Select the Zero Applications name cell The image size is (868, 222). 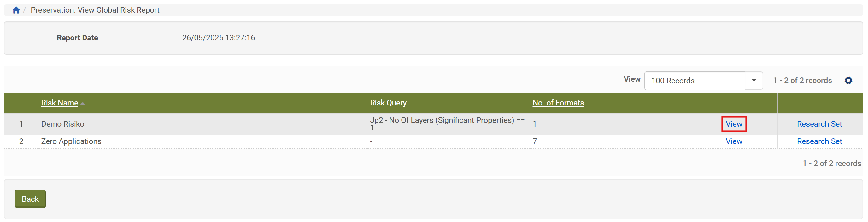[71, 141]
